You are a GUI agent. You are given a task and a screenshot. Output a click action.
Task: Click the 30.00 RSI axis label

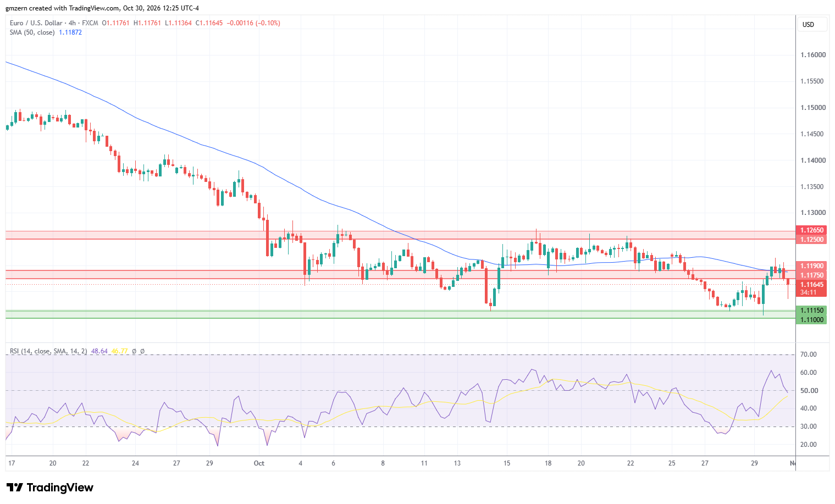[x=809, y=427]
